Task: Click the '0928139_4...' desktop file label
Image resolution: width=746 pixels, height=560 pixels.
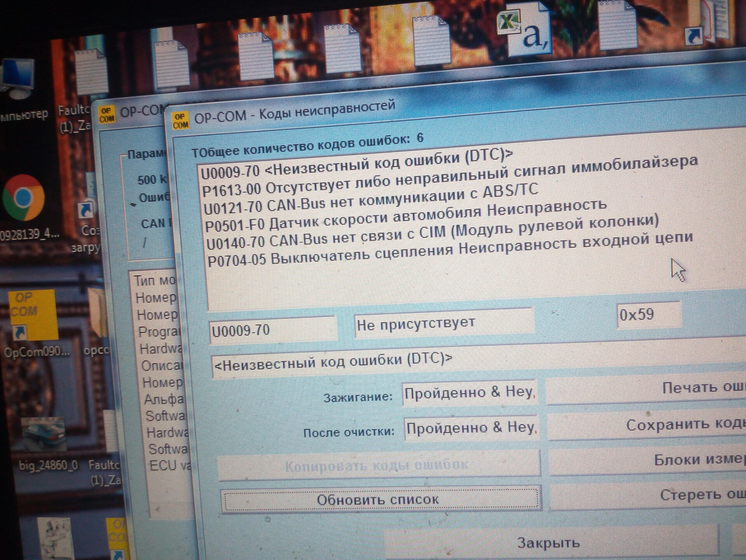Action: coord(29,234)
